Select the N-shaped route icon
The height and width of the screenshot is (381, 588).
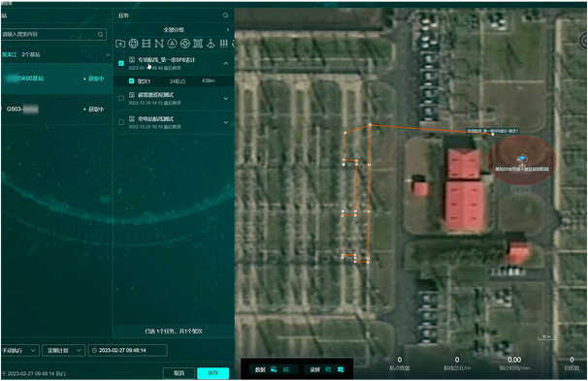(x=159, y=44)
